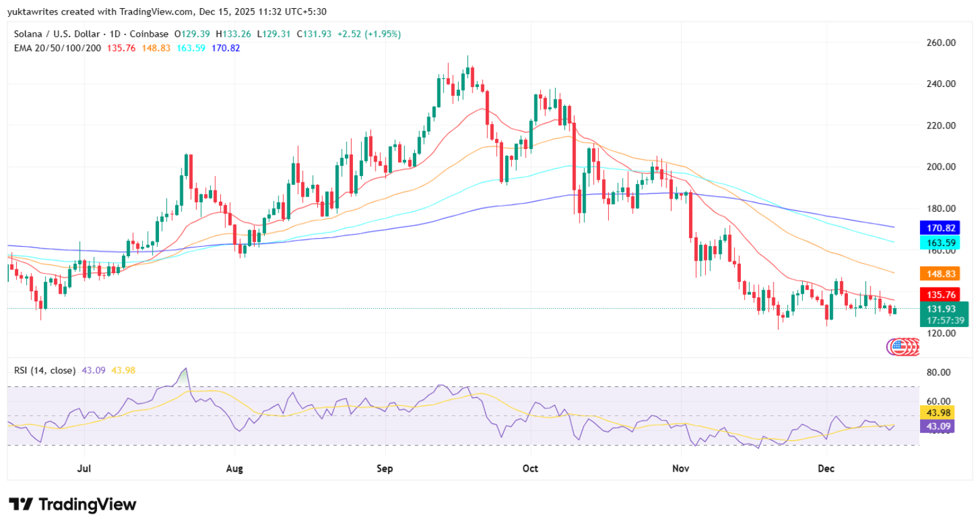This screenshot has height=528, width=980.
Task: Click the Nov label on time axis
Action: (680, 468)
